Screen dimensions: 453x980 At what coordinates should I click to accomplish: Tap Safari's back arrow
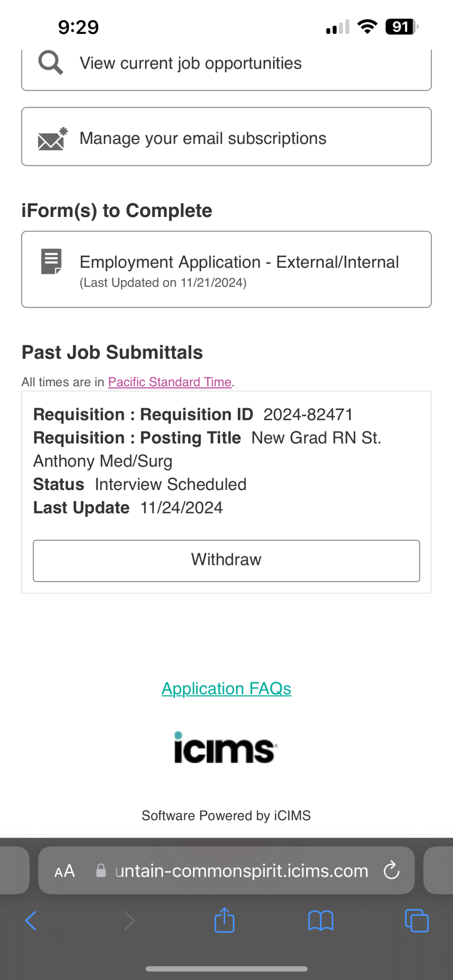pyautogui.click(x=31, y=921)
